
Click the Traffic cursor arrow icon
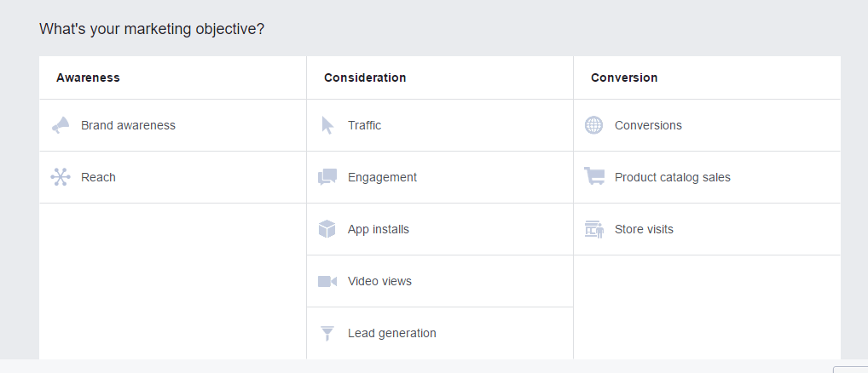327,125
